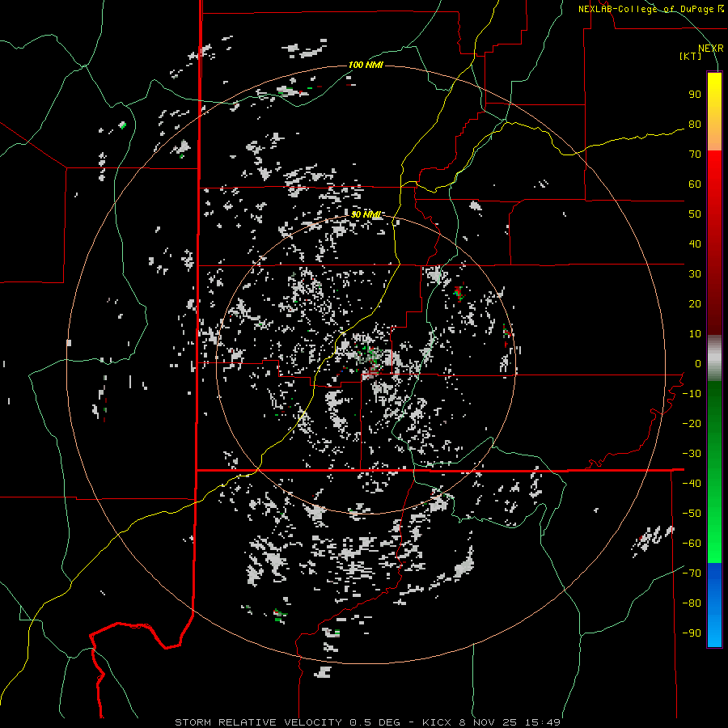The image size is (728, 728).
Task: Click the -40 value on velocity scale
Action: pos(692,484)
